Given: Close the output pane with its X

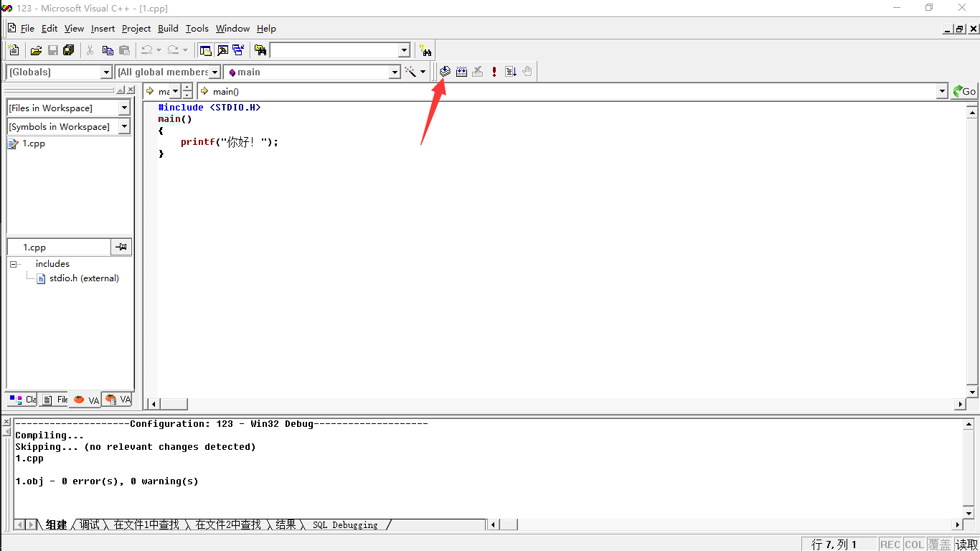Looking at the screenshot, I should tap(6, 422).
